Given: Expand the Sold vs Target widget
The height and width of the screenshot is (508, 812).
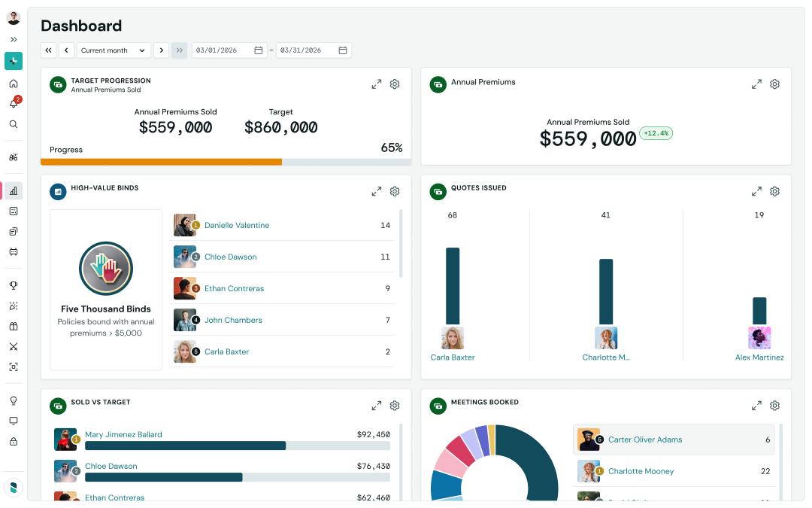Looking at the screenshot, I should [377, 406].
